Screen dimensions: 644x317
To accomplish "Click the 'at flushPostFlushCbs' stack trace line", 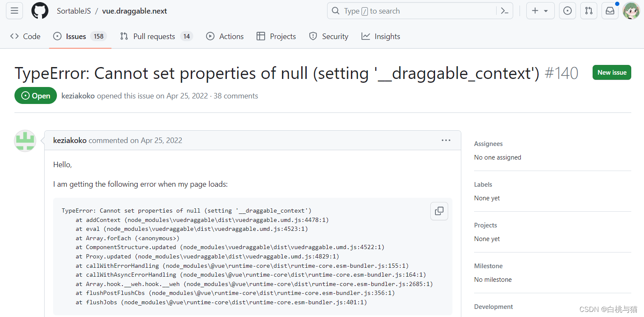I will [x=235, y=293].
